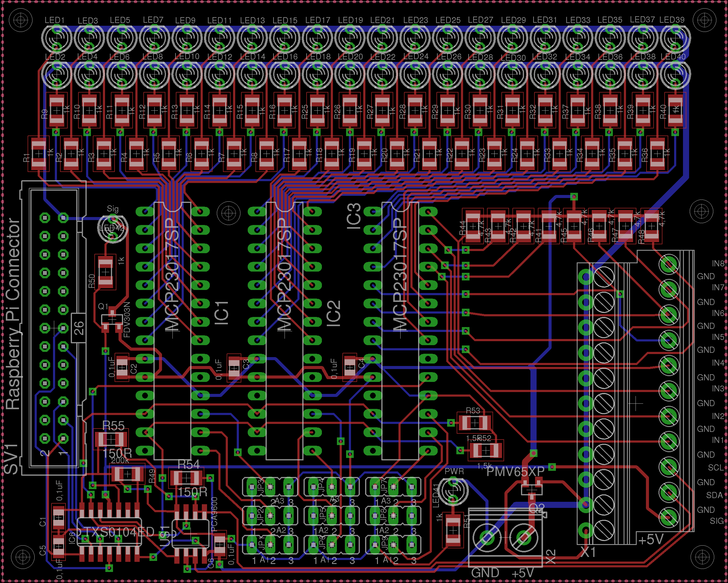Click the C1 capacitor designator

coord(43,522)
